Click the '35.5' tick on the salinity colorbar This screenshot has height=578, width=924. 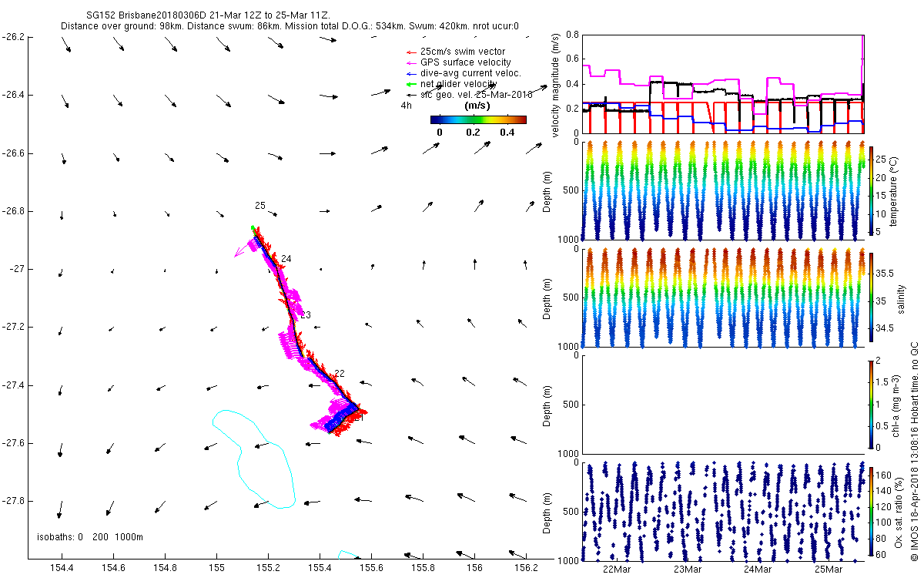(885, 273)
